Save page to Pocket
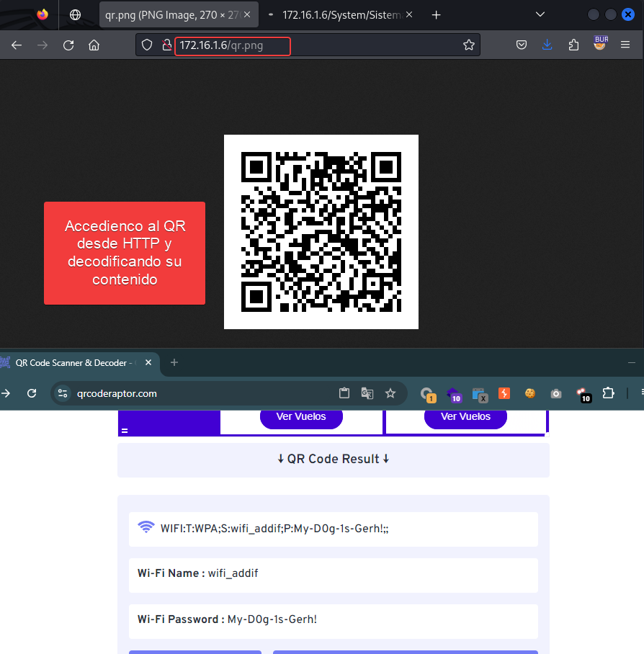644x654 pixels. (x=522, y=45)
